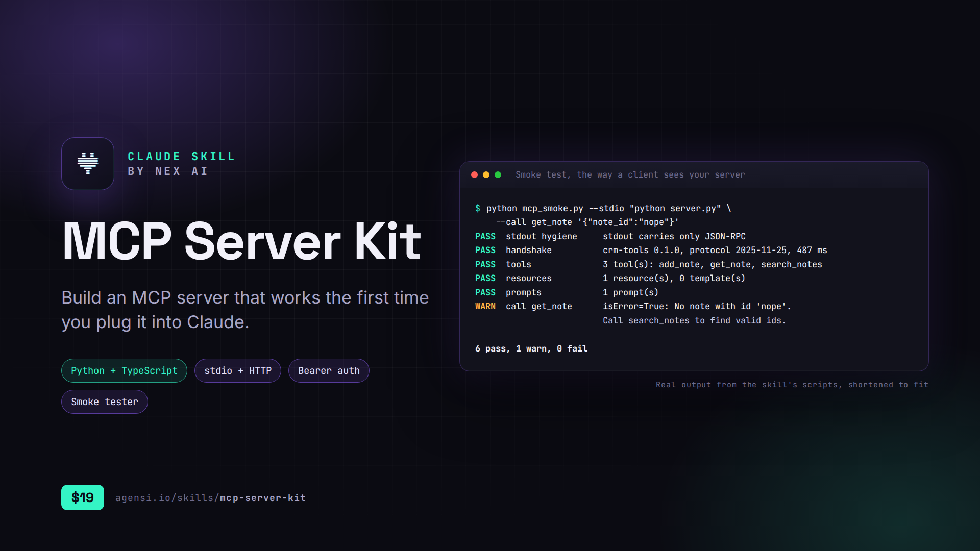
Task: Select the Python + TypeScript pill
Action: click(x=124, y=370)
